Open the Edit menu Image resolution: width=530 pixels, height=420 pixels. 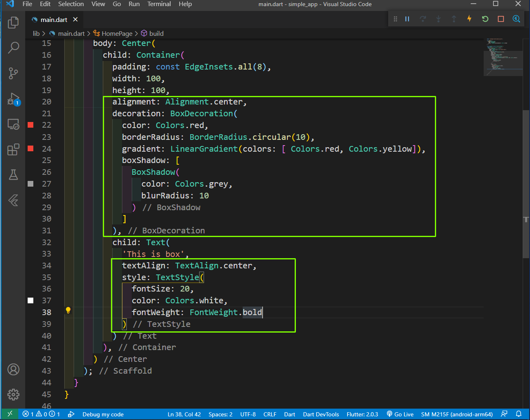(x=45, y=4)
